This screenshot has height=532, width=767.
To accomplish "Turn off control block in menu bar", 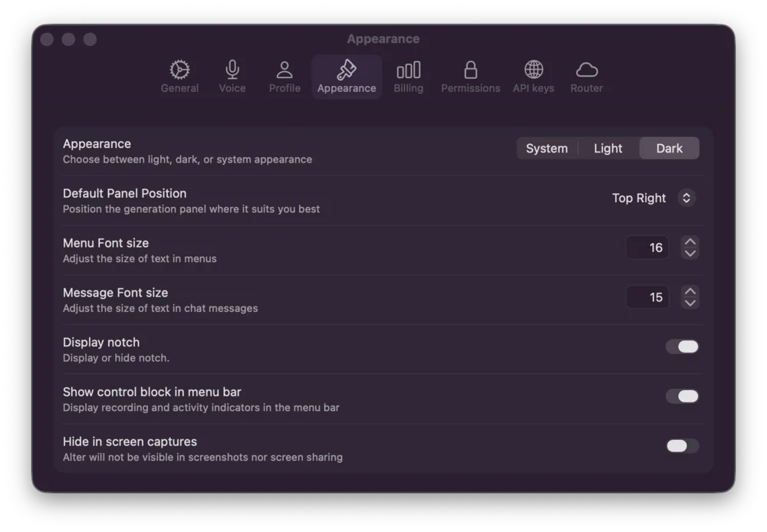I will coord(682,396).
